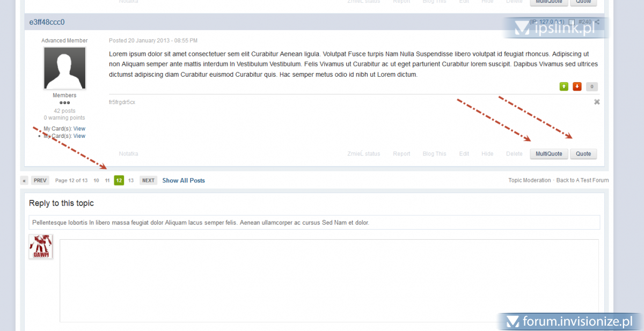Viewport: 644px width, 331px height.
Task: Click the member avatar silhouette image
Action: pos(64,68)
